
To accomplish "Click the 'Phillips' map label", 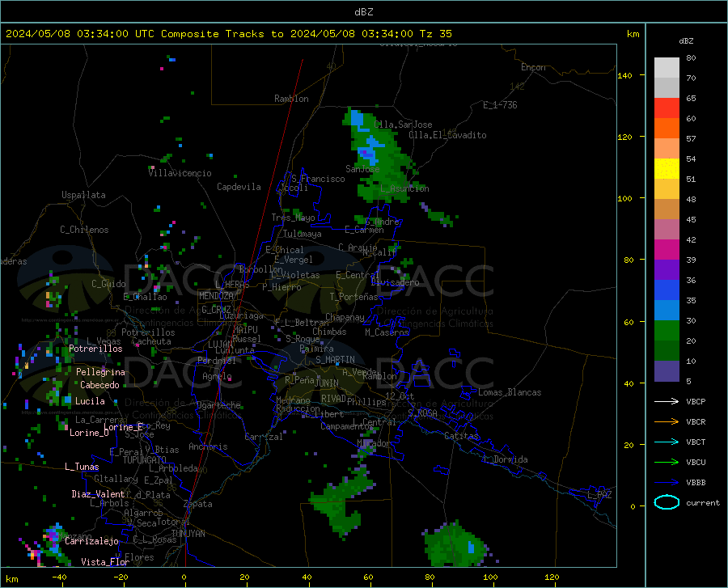I will 366,402.
